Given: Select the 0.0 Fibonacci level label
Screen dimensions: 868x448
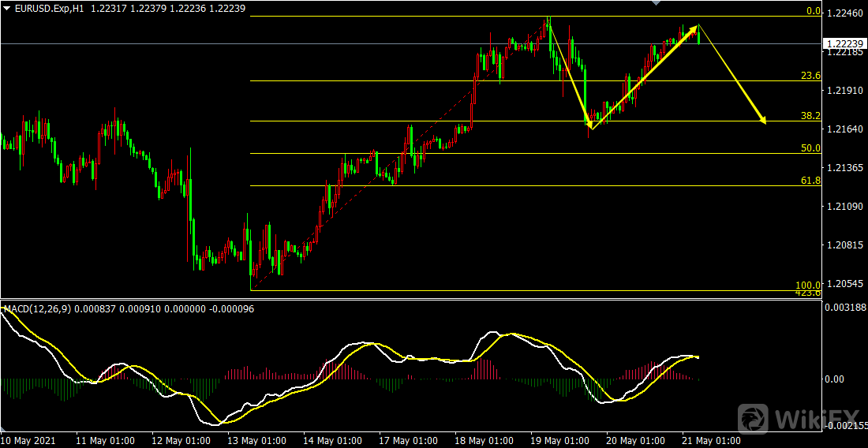Looking at the screenshot, I should pos(813,11).
